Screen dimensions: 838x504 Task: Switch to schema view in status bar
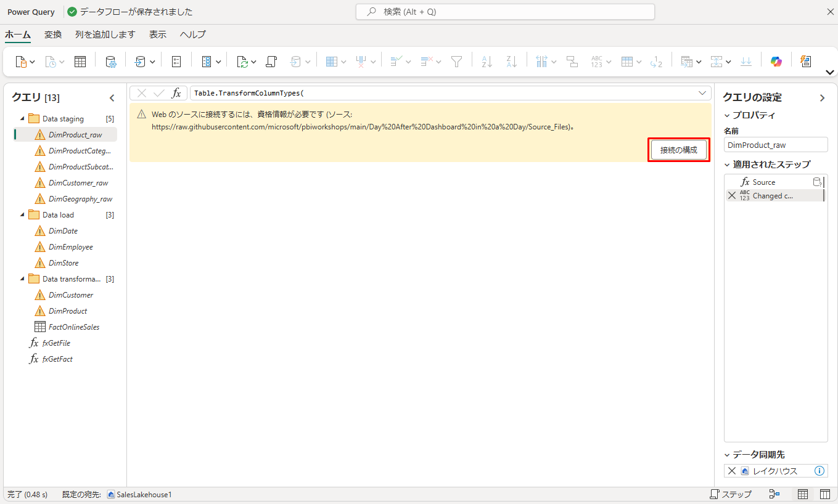[x=824, y=494]
